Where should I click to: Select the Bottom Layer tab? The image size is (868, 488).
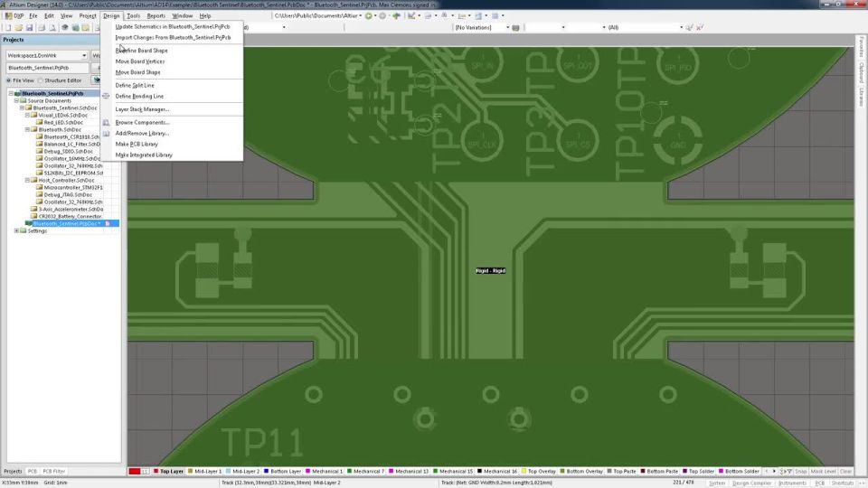282,472
